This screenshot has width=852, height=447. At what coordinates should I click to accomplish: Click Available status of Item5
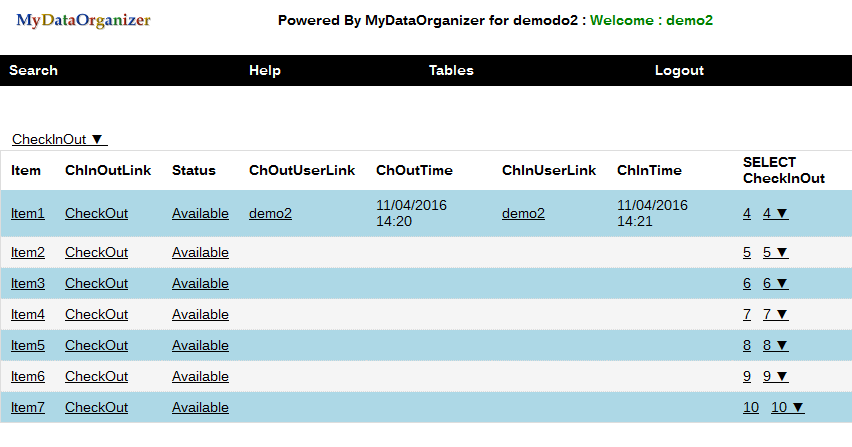pos(200,345)
